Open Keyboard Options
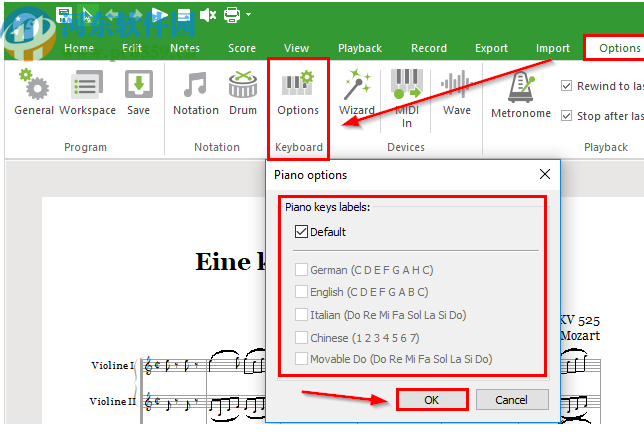The image size is (644, 440). 298,92
